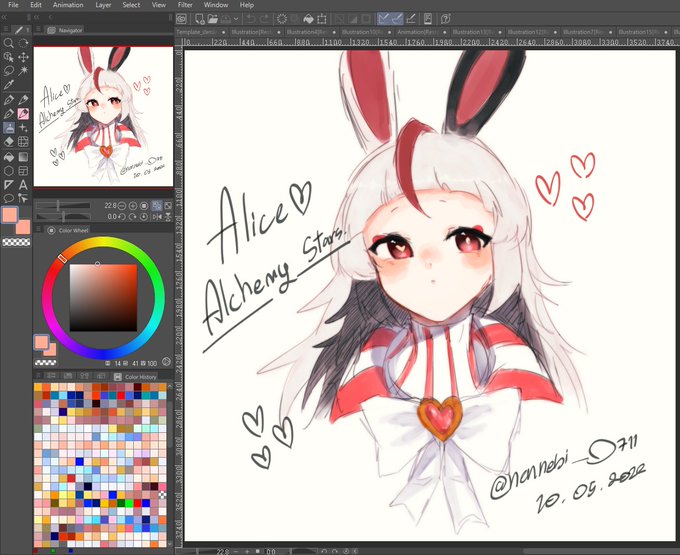Select the Balloon speech bubble tool
The height and width of the screenshot is (555, 680).
[9, 199]
